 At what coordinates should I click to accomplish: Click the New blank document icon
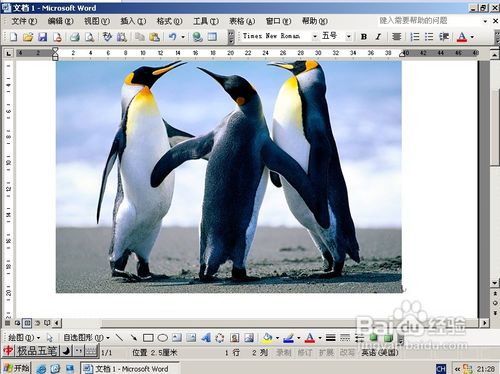[x=13, y=37]
